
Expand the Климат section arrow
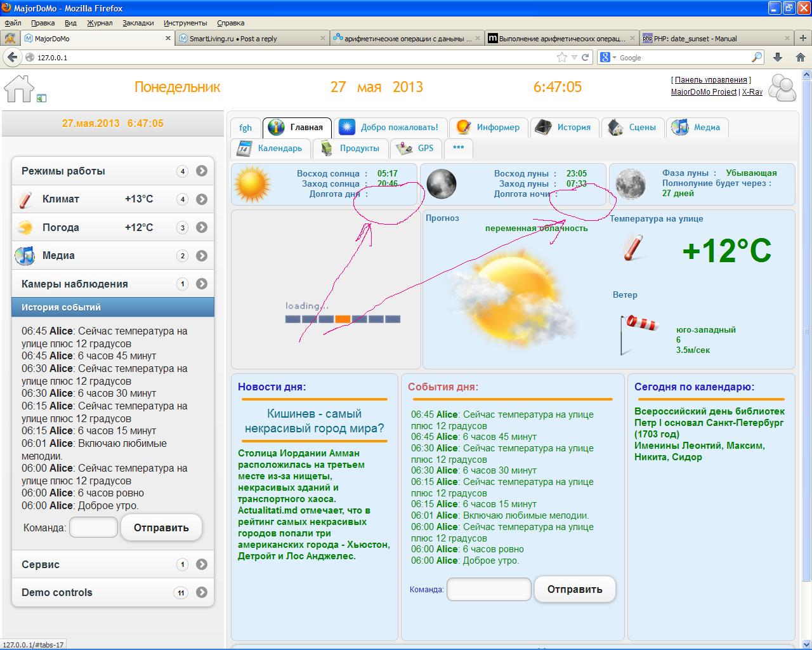pos(202,199)
